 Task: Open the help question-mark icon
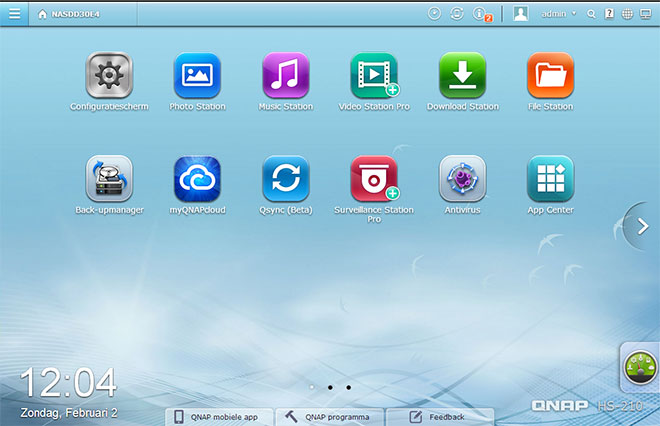609,14
